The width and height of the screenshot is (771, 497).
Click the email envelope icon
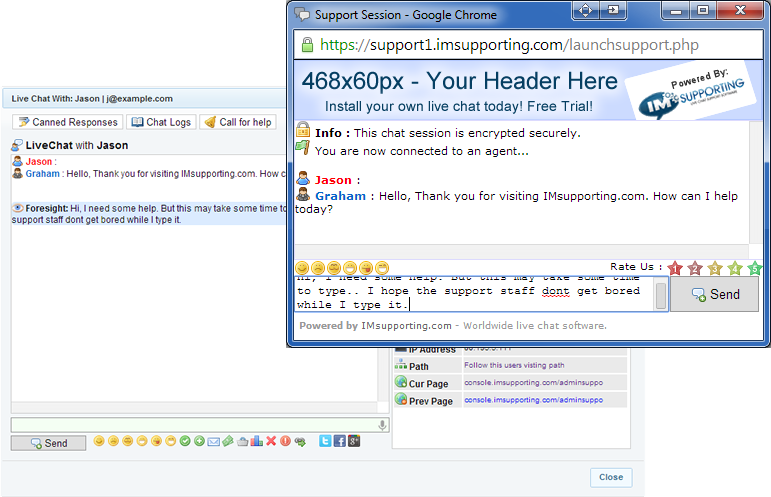coord(213,441)
